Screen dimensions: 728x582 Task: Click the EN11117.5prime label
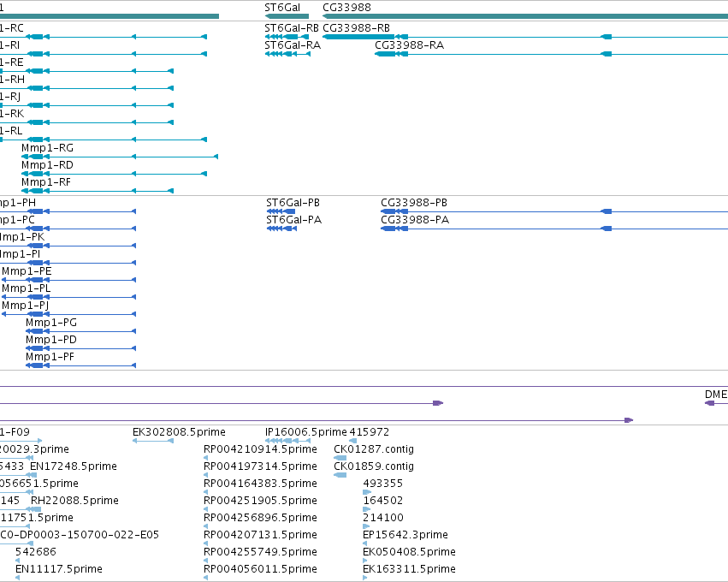59,569
